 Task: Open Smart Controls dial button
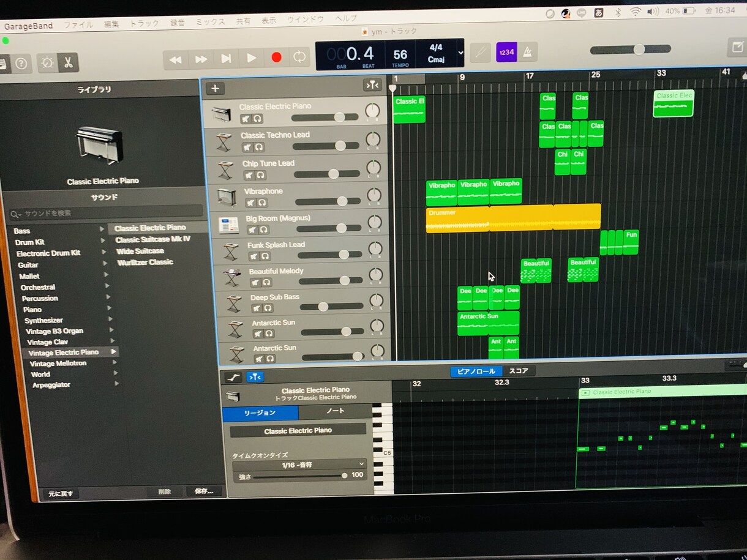48,63
